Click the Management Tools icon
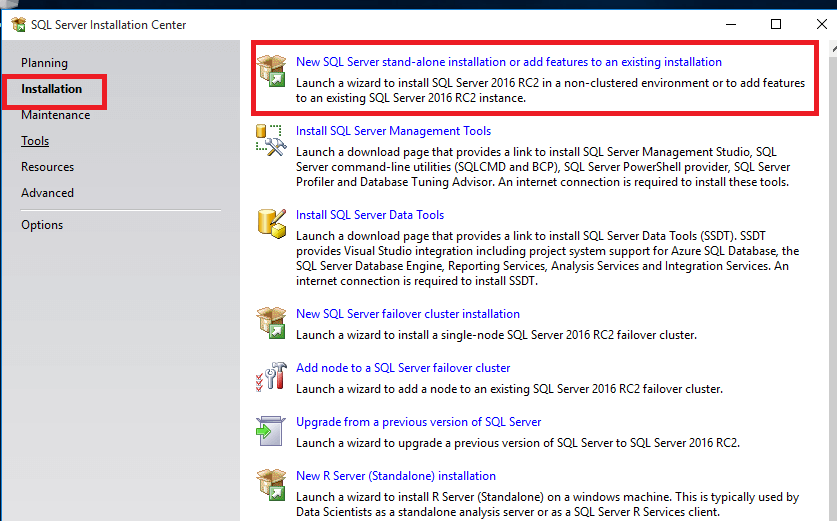837x521 pixels. 272,139
